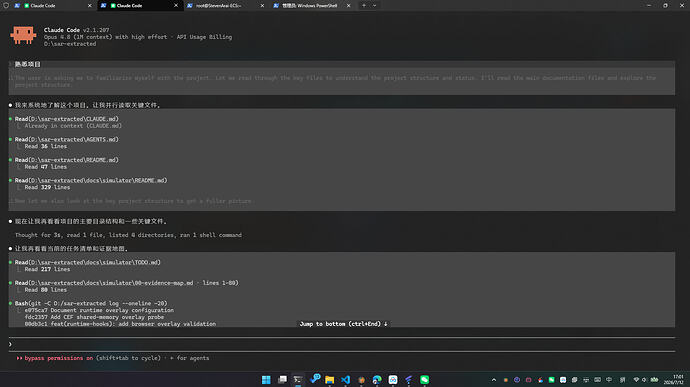Open a new terminal tab with plus

tap(364, 6)
